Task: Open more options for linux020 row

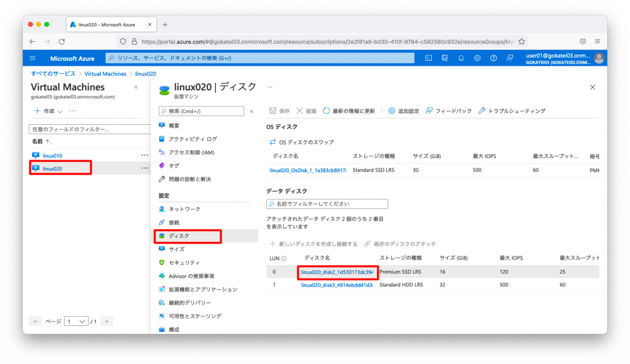Action: pyautogui.click(x=145, y=168)
